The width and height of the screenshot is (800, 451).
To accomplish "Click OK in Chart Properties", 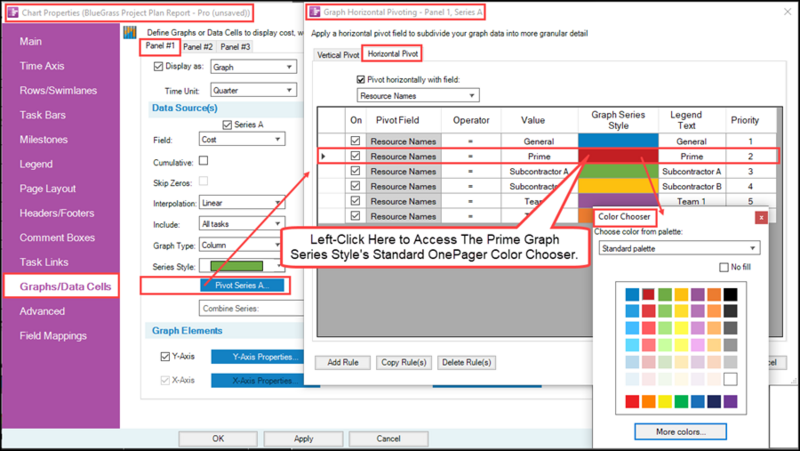I will pos(218,438).
